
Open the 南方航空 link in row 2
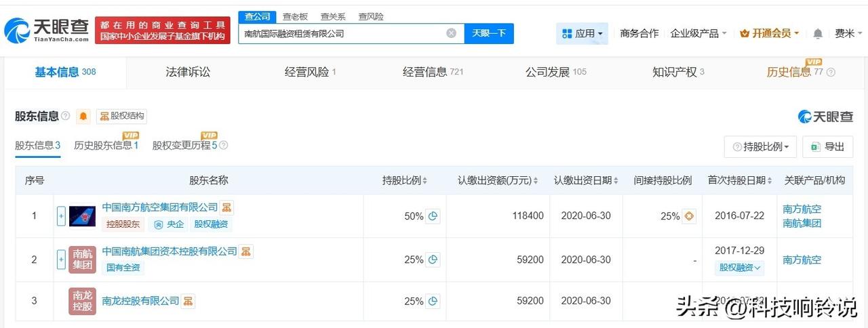coord(802,260)
